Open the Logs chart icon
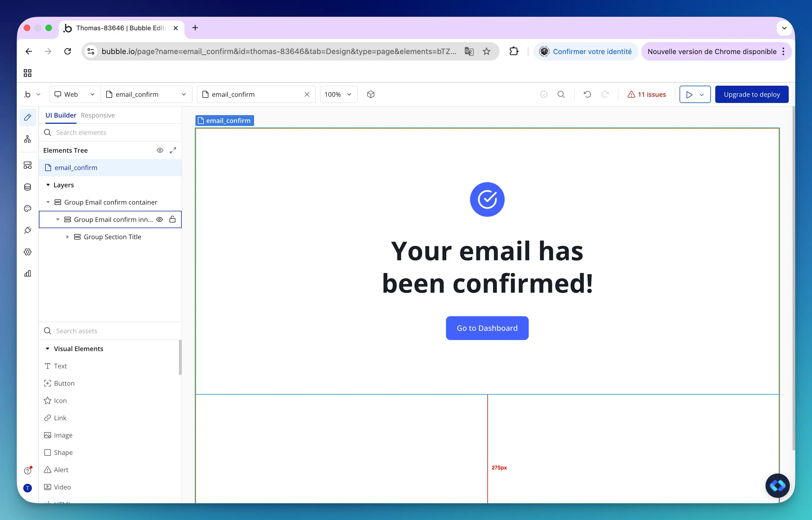Viewport: 812px width, 520px height. 28,274
